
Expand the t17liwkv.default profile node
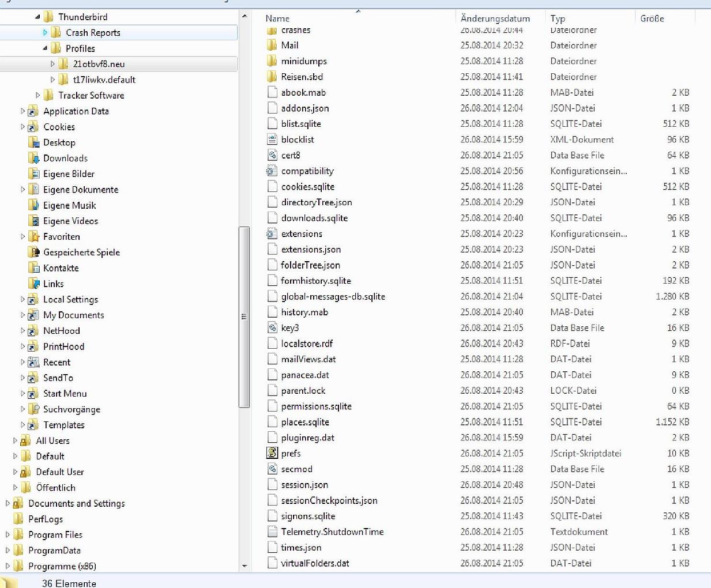pos(53,80)
